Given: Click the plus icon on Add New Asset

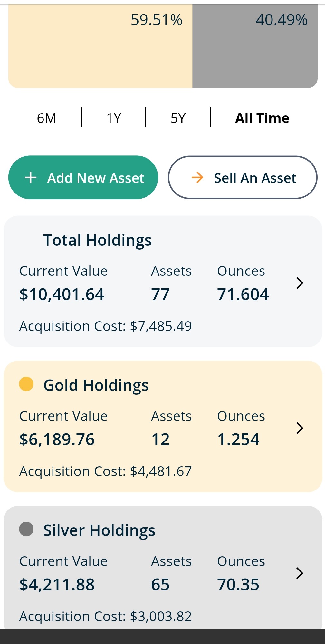Looking at the screenshot, I should tap(31, 178).
